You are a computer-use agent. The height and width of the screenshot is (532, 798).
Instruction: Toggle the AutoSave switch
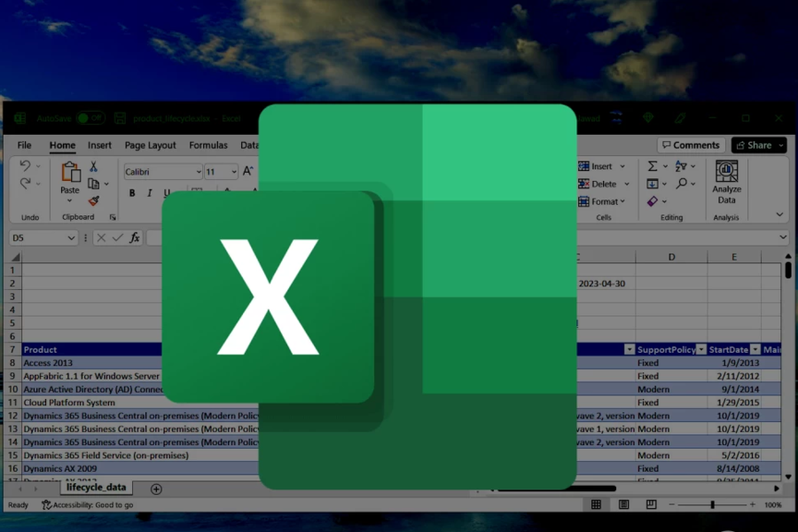coord(90,118)
